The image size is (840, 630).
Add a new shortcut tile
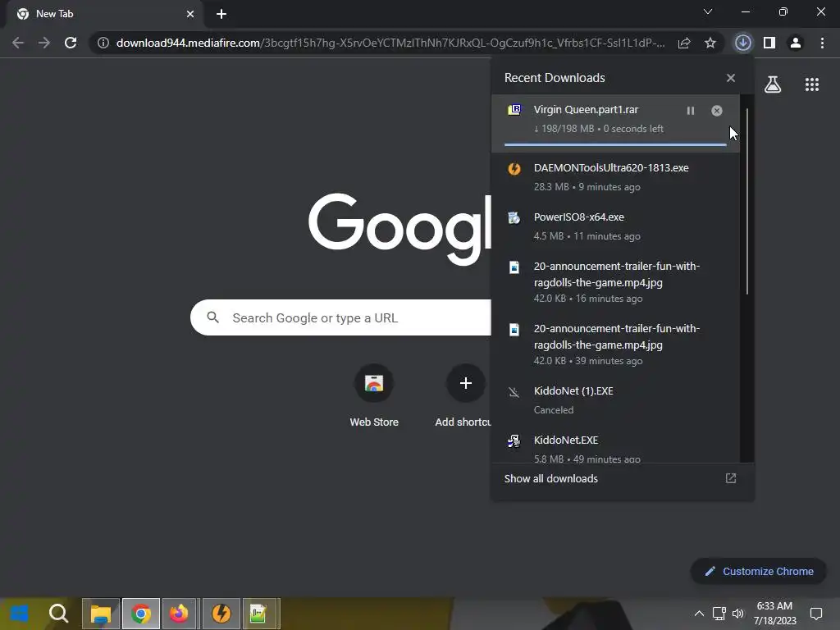pos(465,396)
